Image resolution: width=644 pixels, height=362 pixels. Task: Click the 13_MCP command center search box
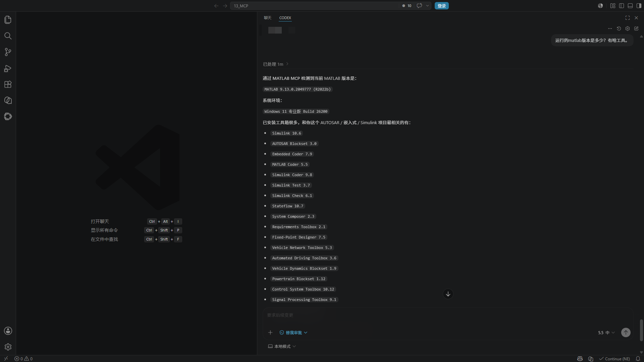coord(315,6)
